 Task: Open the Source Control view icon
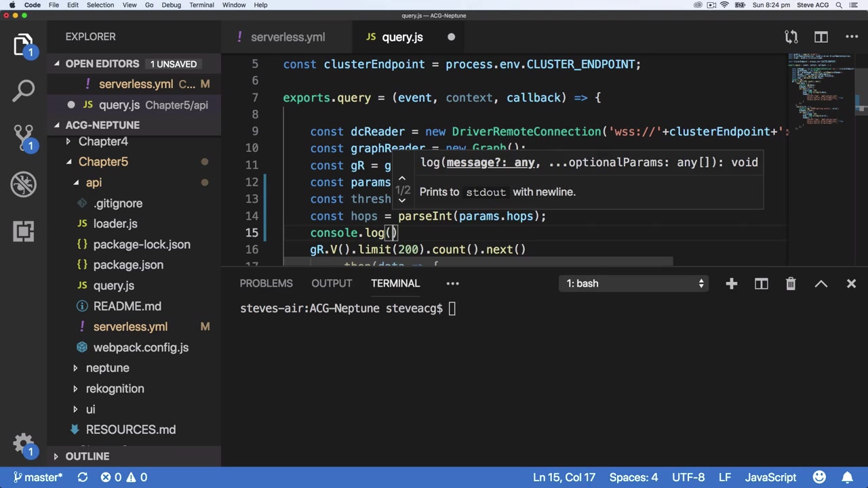tap(24, 136)
